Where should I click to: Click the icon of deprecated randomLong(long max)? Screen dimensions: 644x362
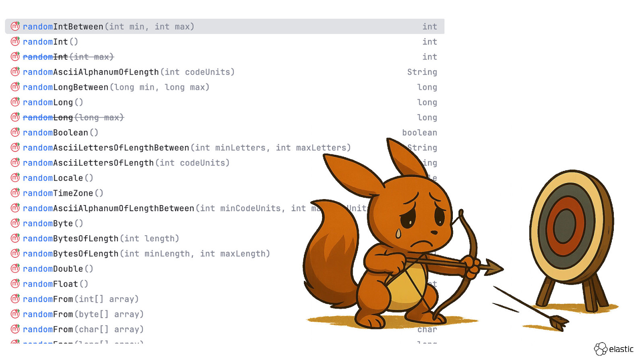tap(15, 117)
